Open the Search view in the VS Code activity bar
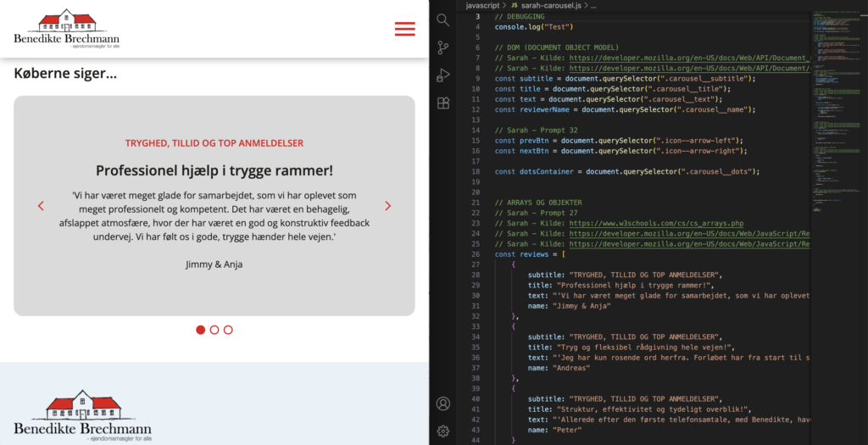This screenshot has height=445, width=868. (x=442, y=20)
